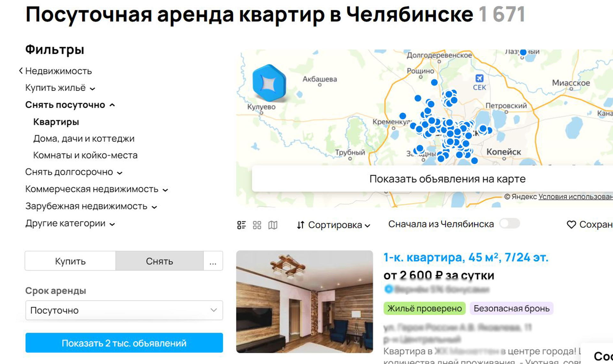The width and height of the screenshot is (613, 364).
Task: Click the Фильтры heading
Action: coord(55,49)
